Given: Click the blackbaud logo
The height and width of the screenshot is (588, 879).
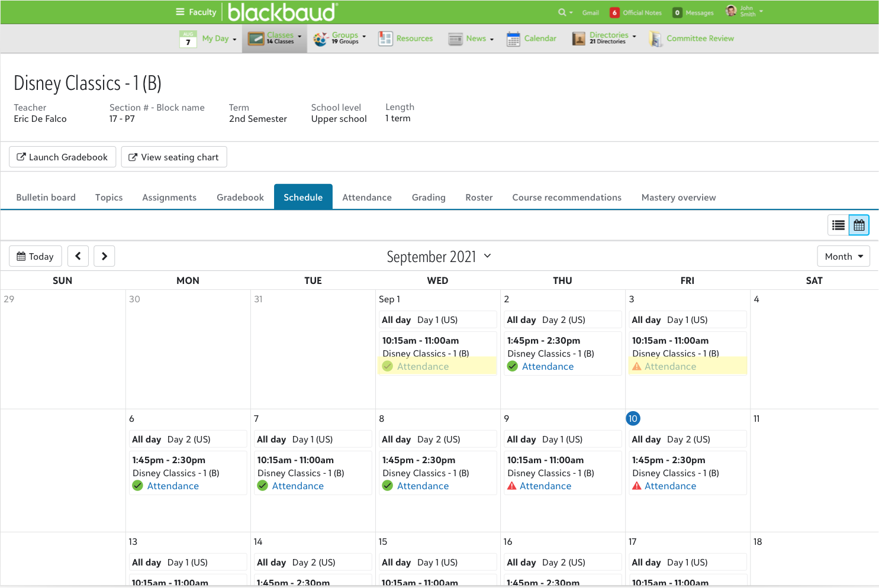Looking at the screenshot, I should point(283,12).
